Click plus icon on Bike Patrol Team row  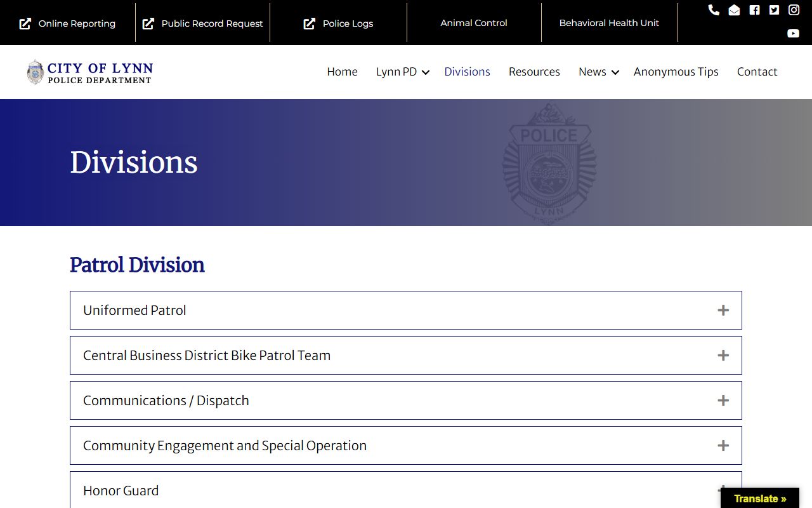click(x=723, y=355)
